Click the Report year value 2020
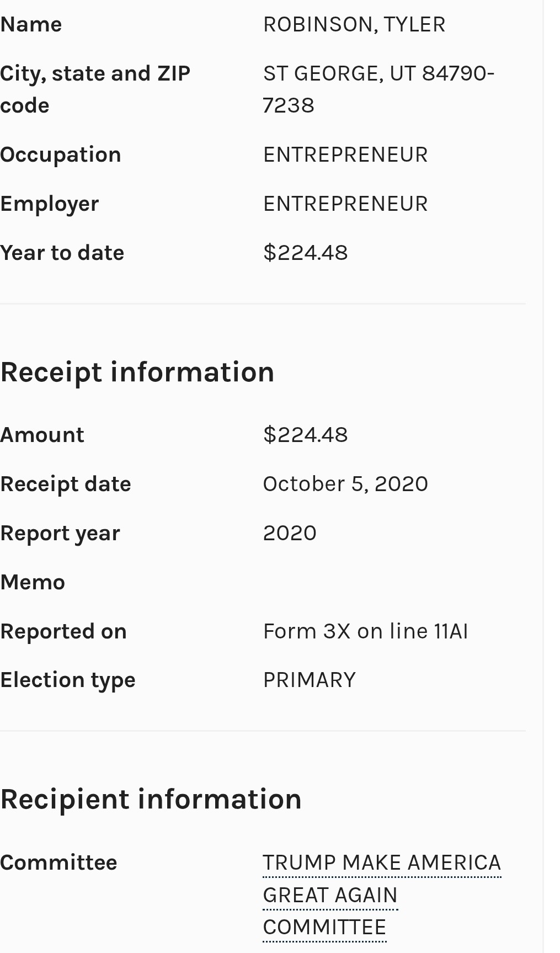 tap(290, 534)
